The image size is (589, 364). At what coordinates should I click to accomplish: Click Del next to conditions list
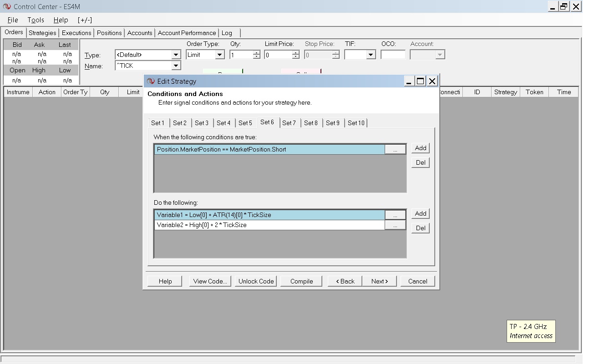(421, 162)
